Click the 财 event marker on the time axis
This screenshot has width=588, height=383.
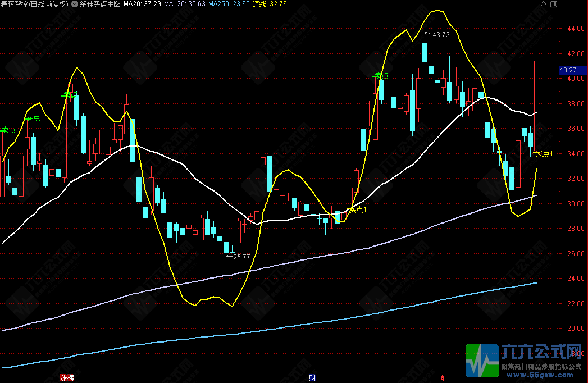[312, 378]
